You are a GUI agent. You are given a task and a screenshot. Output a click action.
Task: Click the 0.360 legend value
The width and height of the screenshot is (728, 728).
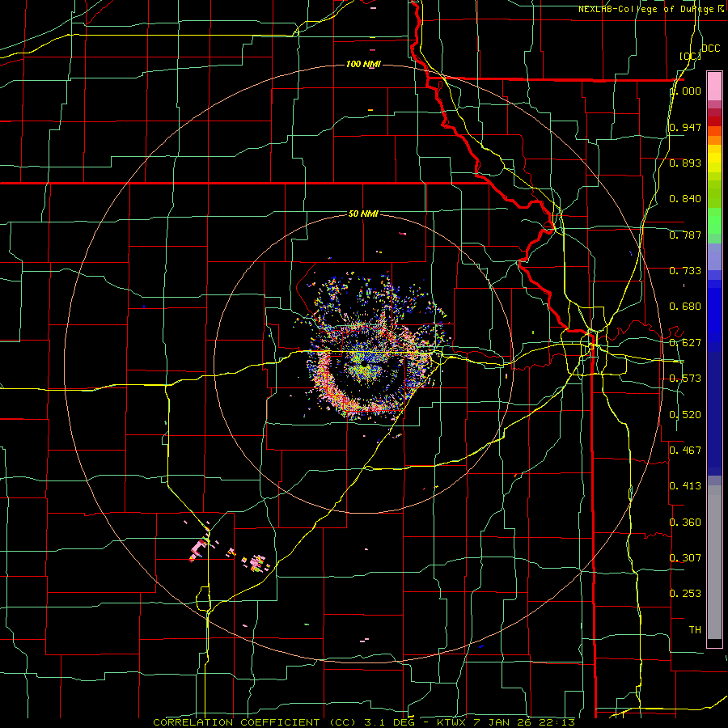(x=685, y=523)
